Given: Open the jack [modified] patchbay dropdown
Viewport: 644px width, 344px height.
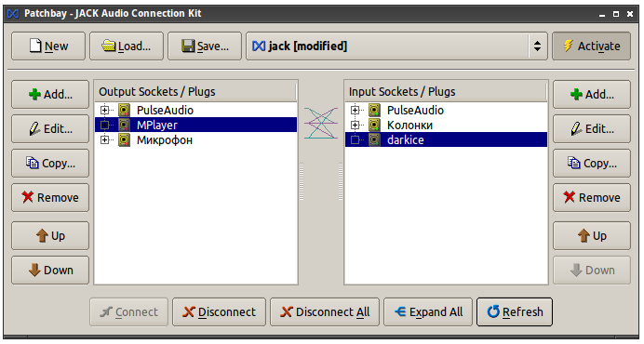Looking at the screenshot, I should coord(396,46).
